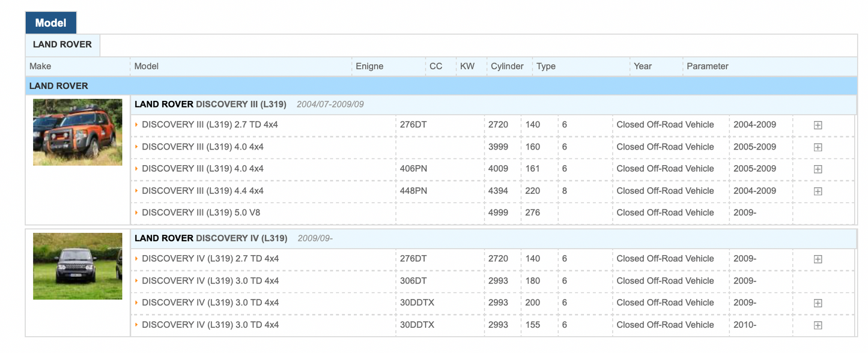
Task: Click the Type column header
Action: pos(546,66)
